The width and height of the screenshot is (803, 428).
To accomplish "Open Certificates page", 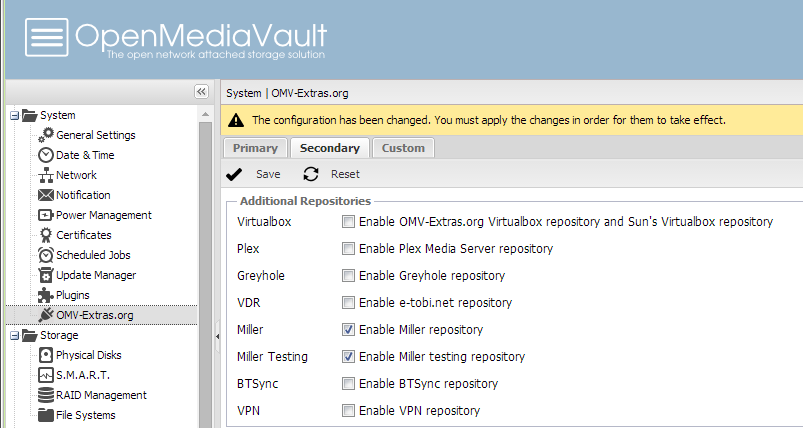I will coord(84,235).
